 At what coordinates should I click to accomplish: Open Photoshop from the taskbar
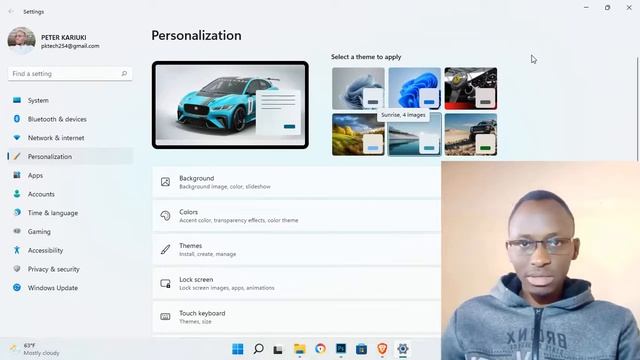coord(341,349)
